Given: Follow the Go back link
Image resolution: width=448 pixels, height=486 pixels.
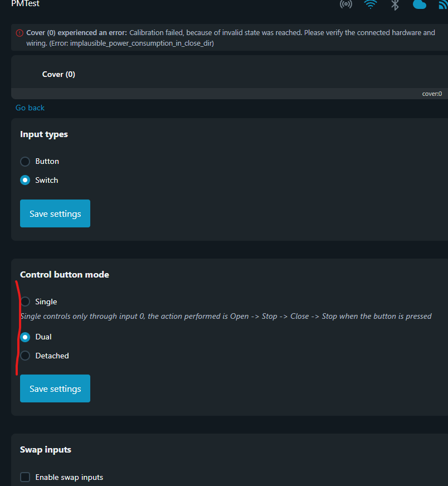Looking at the screenshot, I should (x=30, y=108).
